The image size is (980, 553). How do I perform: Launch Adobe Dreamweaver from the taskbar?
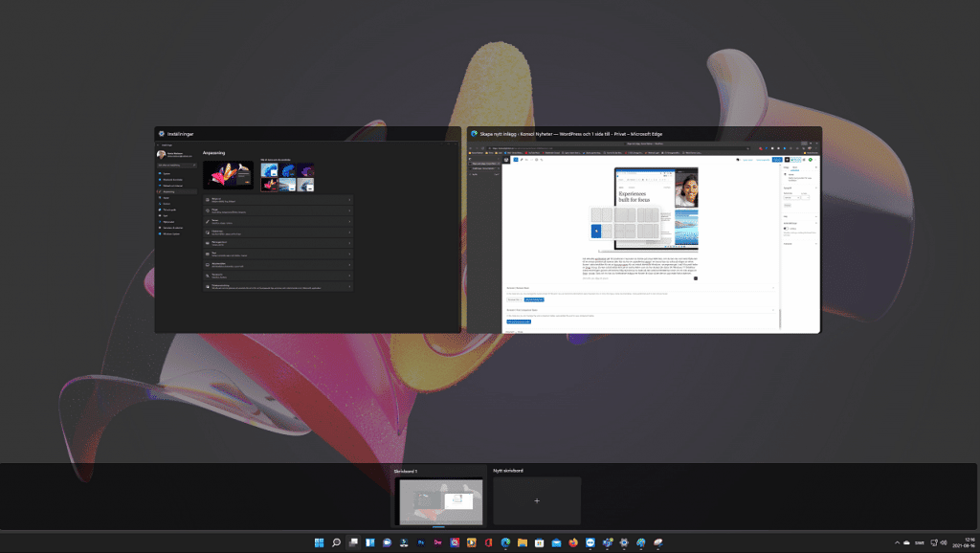(437, 542)
